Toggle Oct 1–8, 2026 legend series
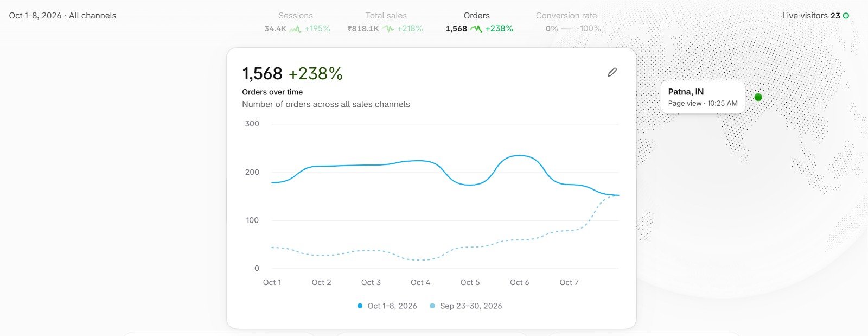Screen dimensions: 868x336 pos(387,306)
